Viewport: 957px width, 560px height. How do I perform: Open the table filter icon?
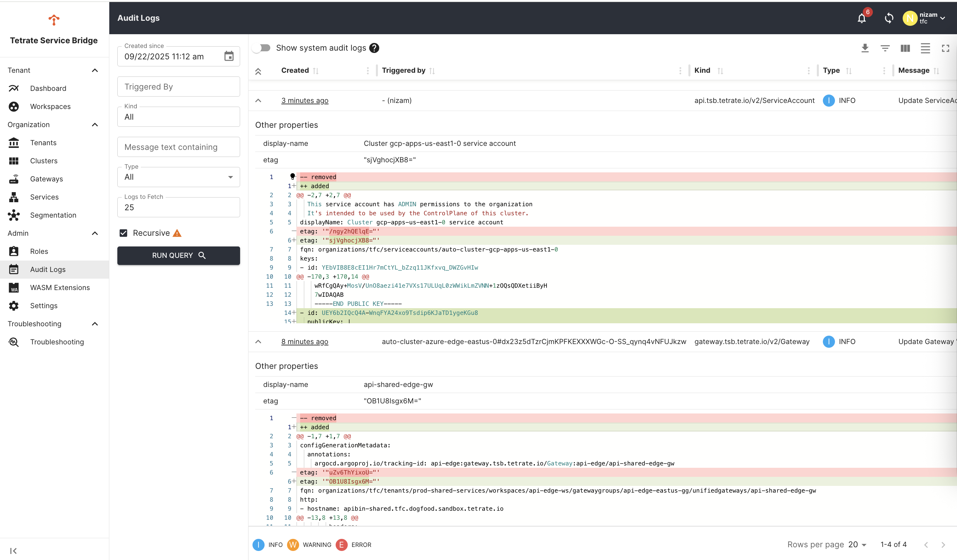[885, 48]
